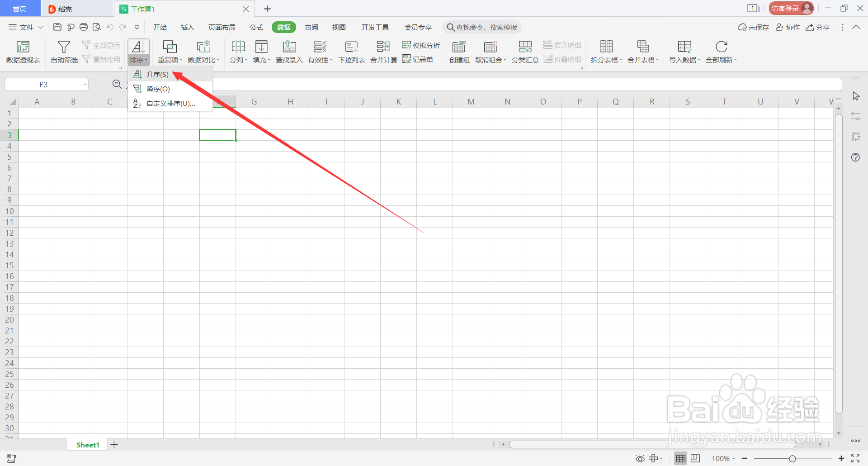Add a new document tab with plus
Screen dimensions: 868x466
pyautogui.click(x=267, y=9)
